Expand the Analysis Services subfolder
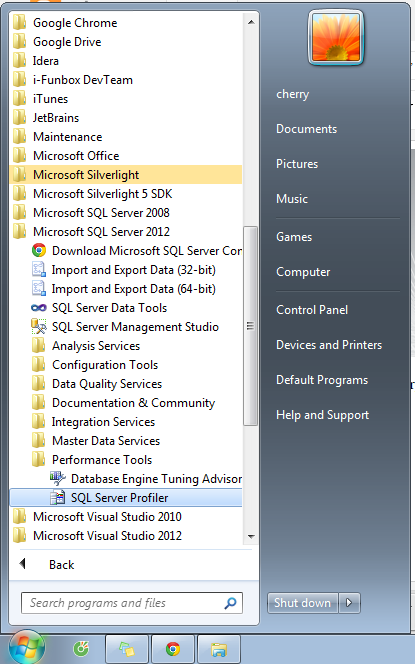Image resolution: width=415 pixels, height=664 pixels. (126, 346)
